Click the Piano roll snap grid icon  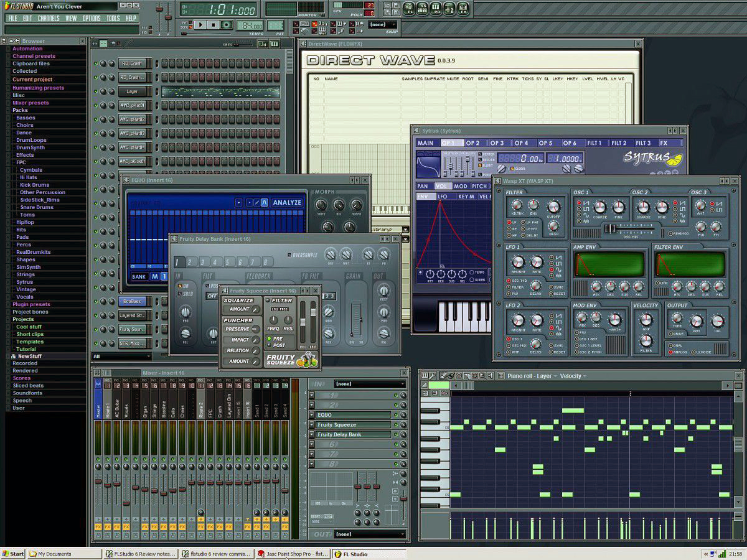(500, 376)
